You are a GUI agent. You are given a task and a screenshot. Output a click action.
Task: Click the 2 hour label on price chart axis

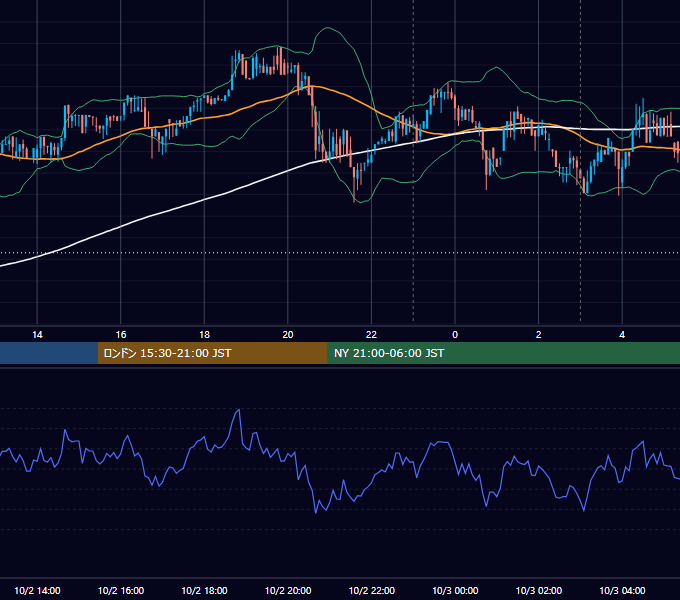(x=539, y=335)
